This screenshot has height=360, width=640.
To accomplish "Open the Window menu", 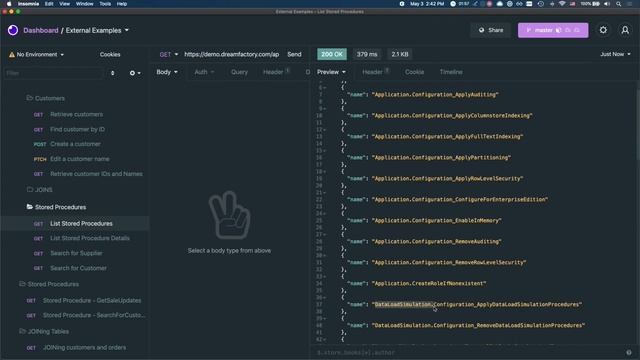I will [x=84, y=4].
